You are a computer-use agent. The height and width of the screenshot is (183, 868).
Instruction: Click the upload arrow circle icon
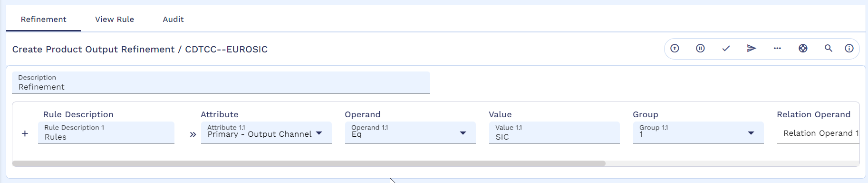675,48
